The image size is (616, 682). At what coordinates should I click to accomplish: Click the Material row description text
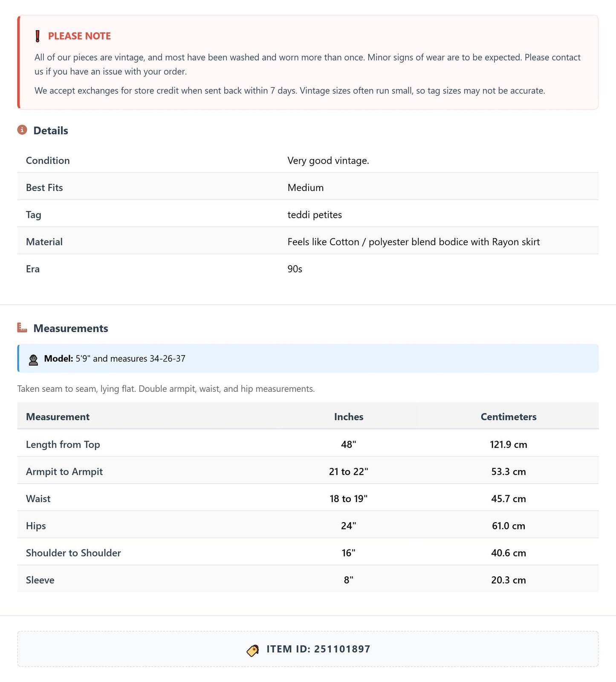tap(414, 242)
